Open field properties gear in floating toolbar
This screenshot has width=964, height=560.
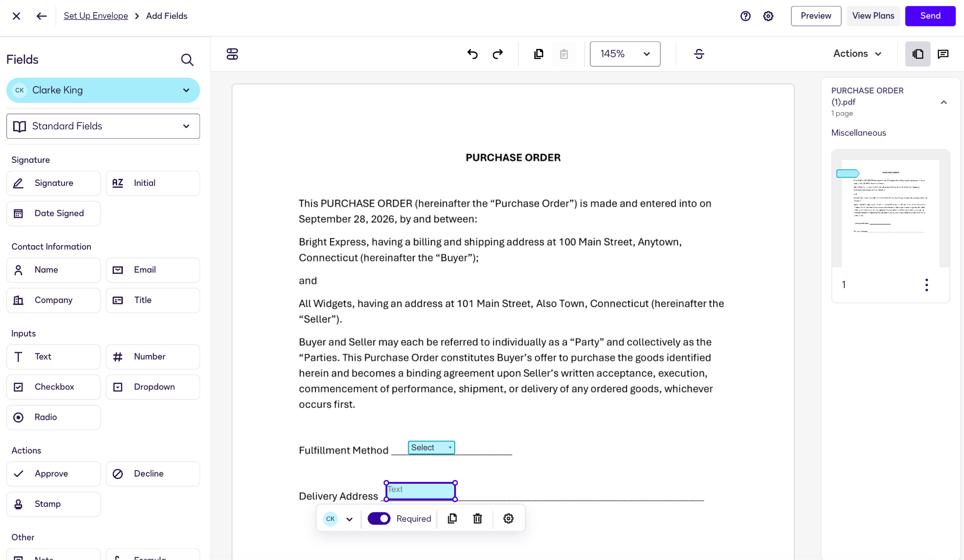(508, 519)
